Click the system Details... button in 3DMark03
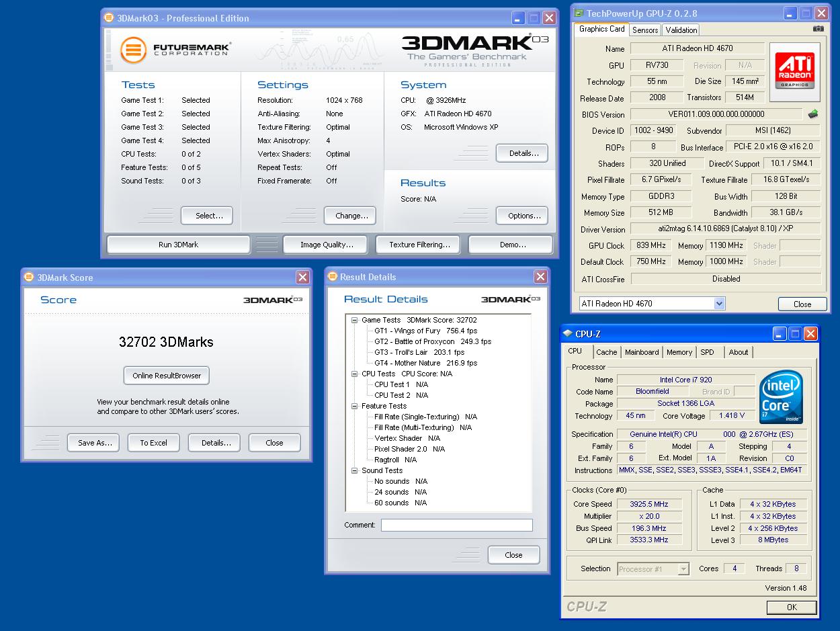840x631 pixels. pyautogui.click(x=522, y=153)
